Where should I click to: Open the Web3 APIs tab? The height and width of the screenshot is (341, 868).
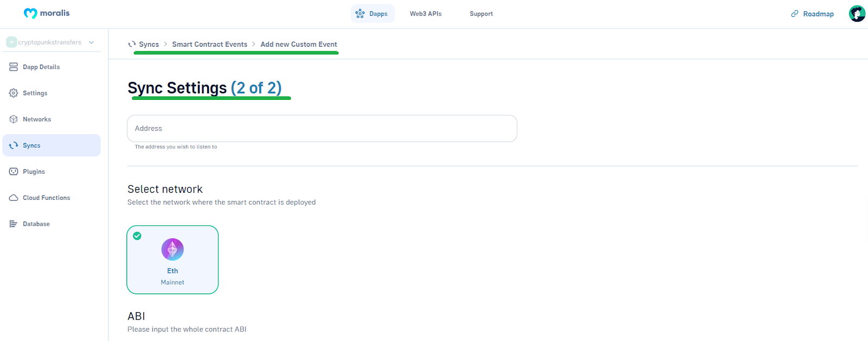[426, 14]
